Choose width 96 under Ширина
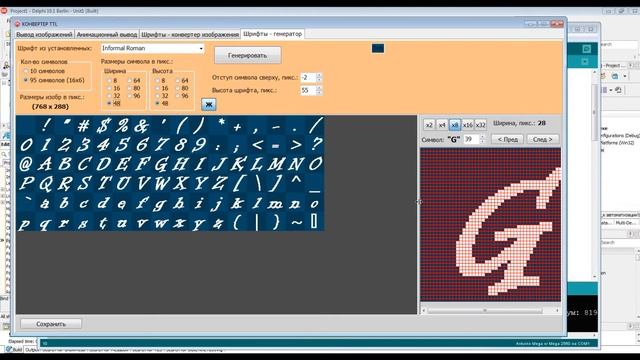640x360 pixels. pyautogui.click(x=134, y=96)
